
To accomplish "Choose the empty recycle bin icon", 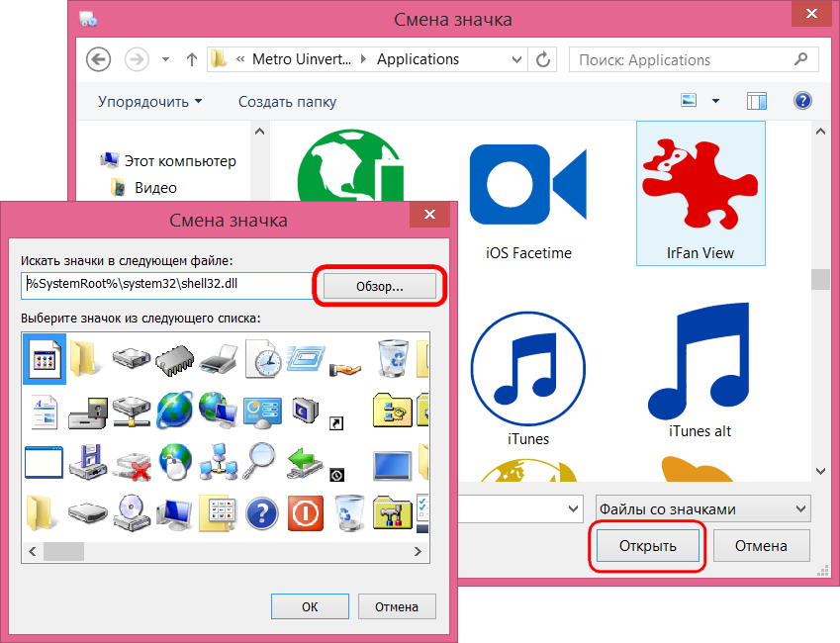I will pyautogui.click(x=348, y=512).
